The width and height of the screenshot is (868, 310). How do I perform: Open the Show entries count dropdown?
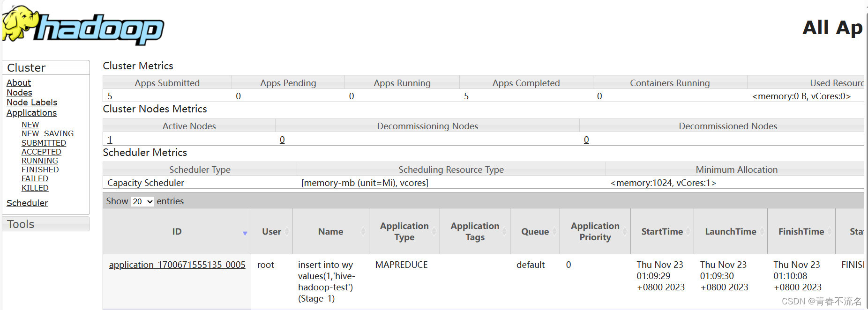tap(142, 201)
